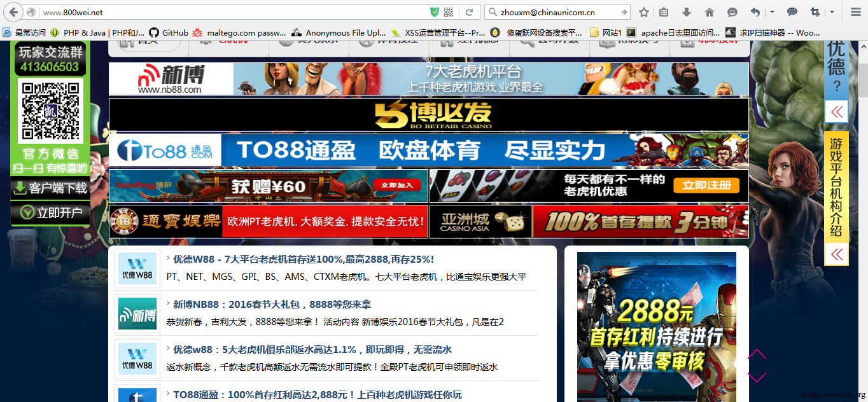Show bookmarks list icon in toolbar
This screenshot has width=868, height=402.
click(664, 12)
